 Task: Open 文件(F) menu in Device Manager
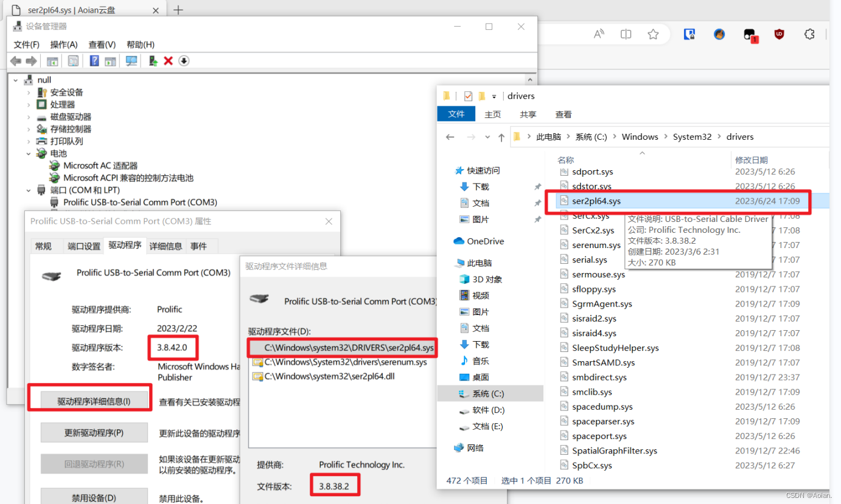26,44
